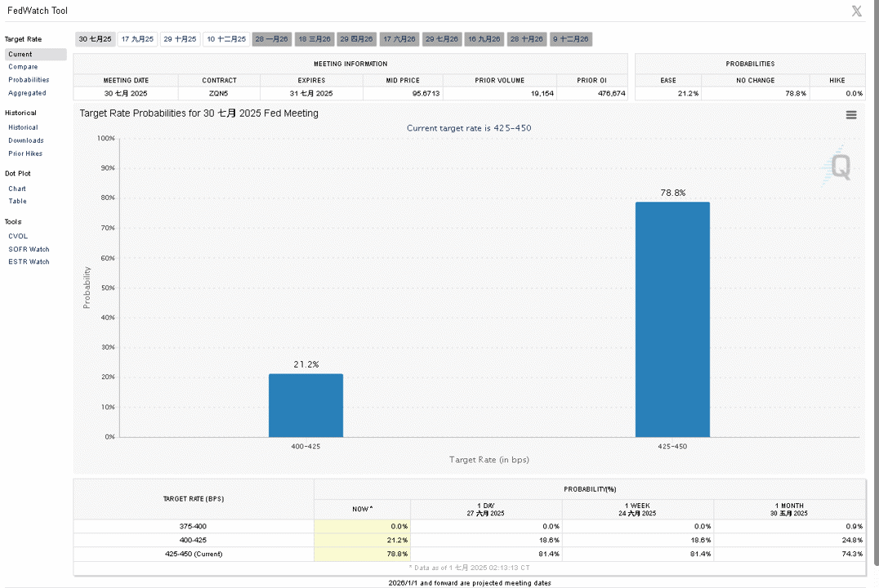Viewport: 879px width, 588px height.
Task: Switch to the 29 十月25 meeting tab
Action: (x=180, y=39)
